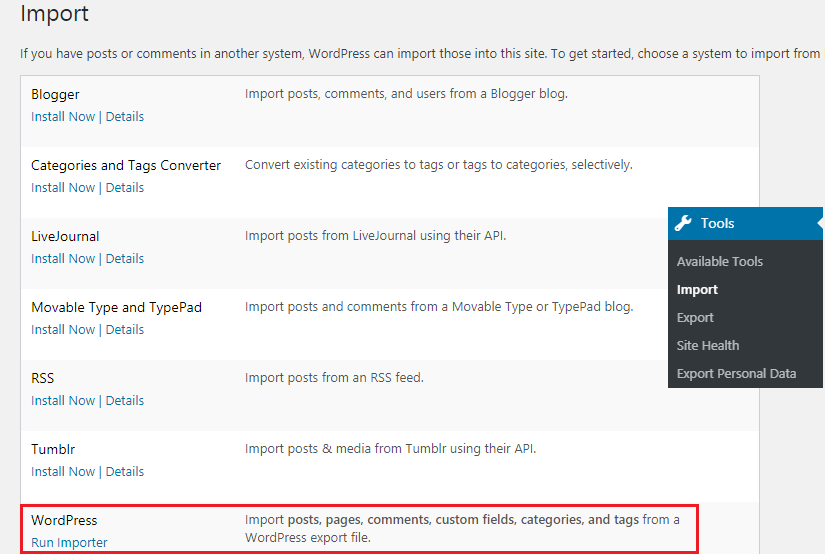
Task: Open Site Health menu item
Action: (708, 346)
